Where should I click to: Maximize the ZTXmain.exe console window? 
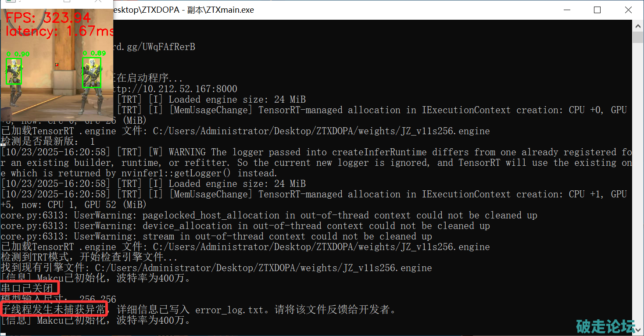click(597, 10)
